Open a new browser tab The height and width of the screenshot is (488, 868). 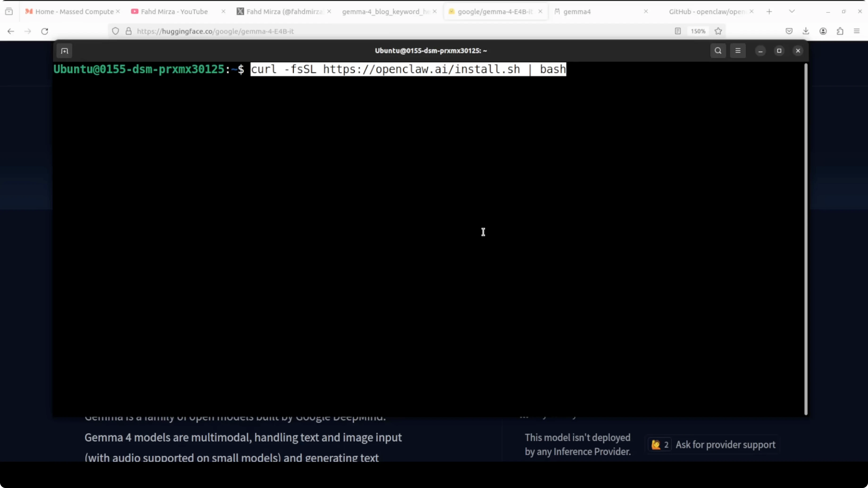click(x=769, y=12)
